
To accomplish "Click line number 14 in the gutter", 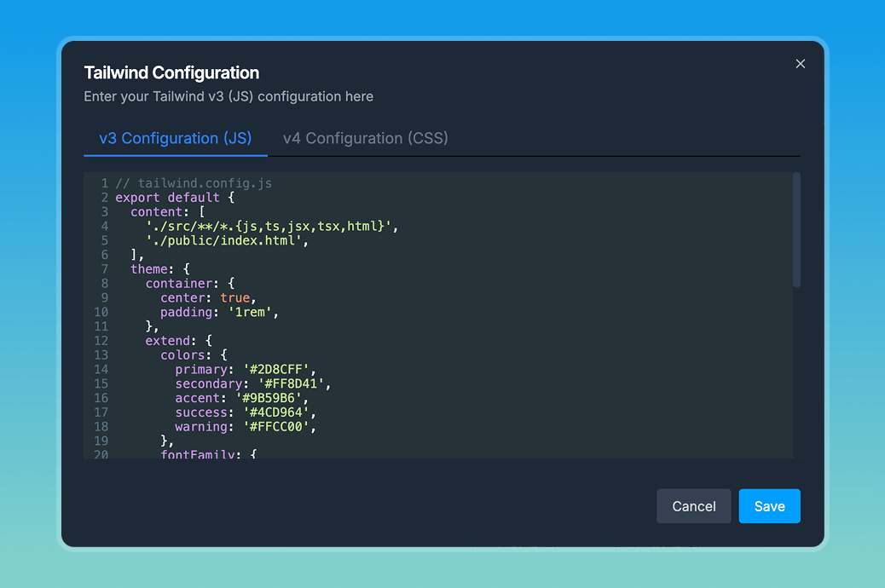I will coord(101,370).
